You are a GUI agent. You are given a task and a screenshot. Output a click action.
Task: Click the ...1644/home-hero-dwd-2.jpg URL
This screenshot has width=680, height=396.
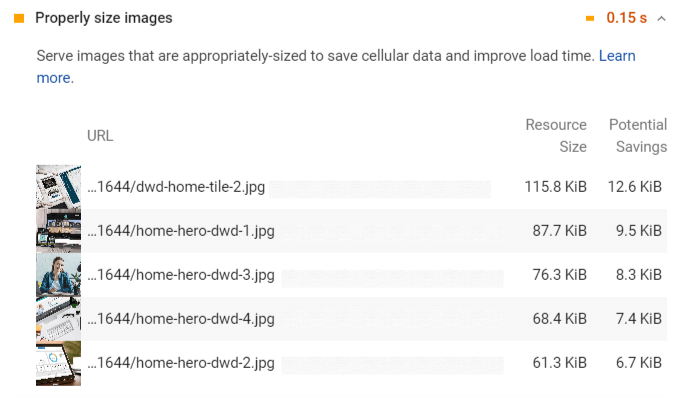181,363
